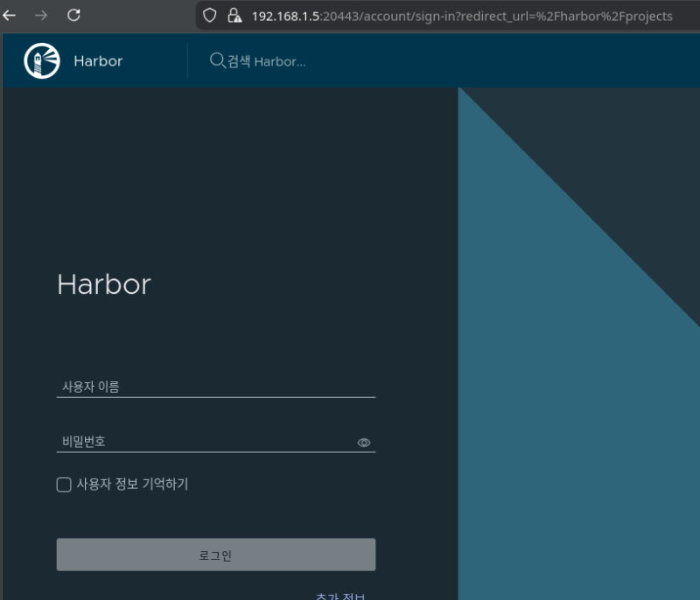Viewport: 700px width, 600px height.
Task: Click the browser back arrow
Action: tap(9, 16)
